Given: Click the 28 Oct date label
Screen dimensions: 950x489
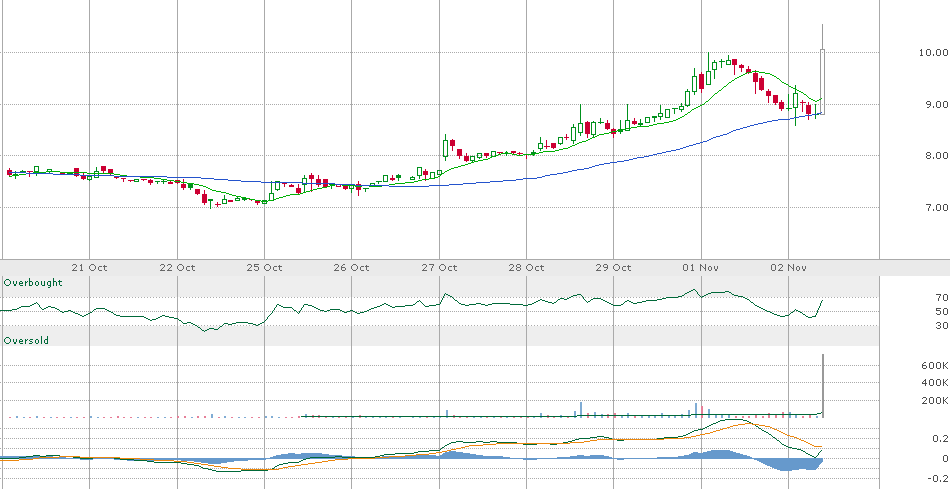Looking at the screenshot, I should click(x=526, y=267).
